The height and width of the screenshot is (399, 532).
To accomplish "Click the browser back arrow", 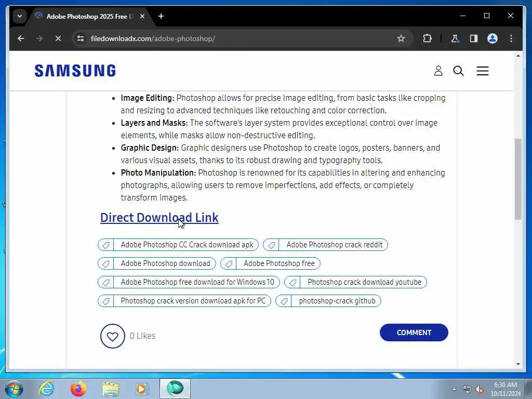I will pos(21,38).
